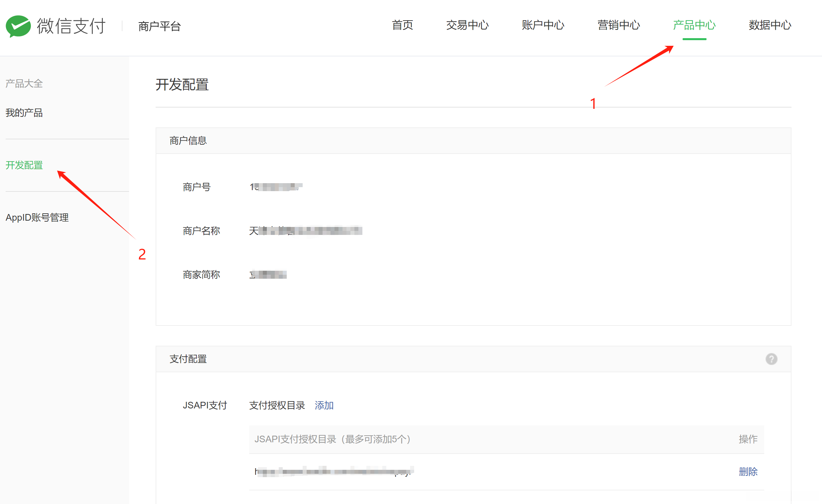Viewport: 822px width, 504px height.
Task: Select 我的产品 sidebar item
Action: point(24,113)
